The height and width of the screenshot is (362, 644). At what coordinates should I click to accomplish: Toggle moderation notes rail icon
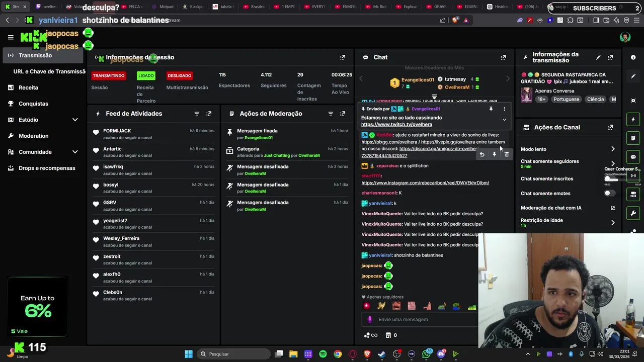633,138
